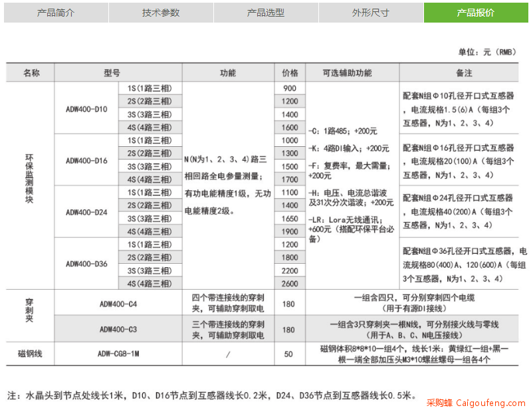
Task: Click the -K: 4路DI输入 option text
Action: (x=348, y=148)
